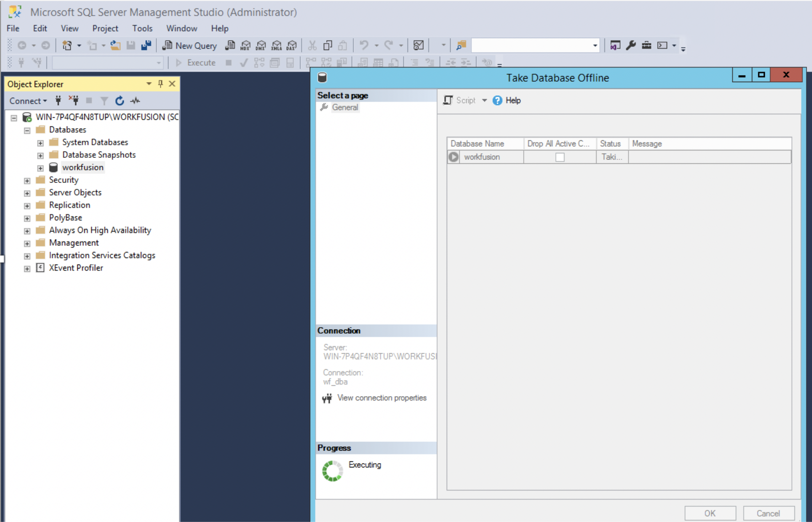
Task: Open the Help menu in menu bar
Action: click(x=220, y=29)
